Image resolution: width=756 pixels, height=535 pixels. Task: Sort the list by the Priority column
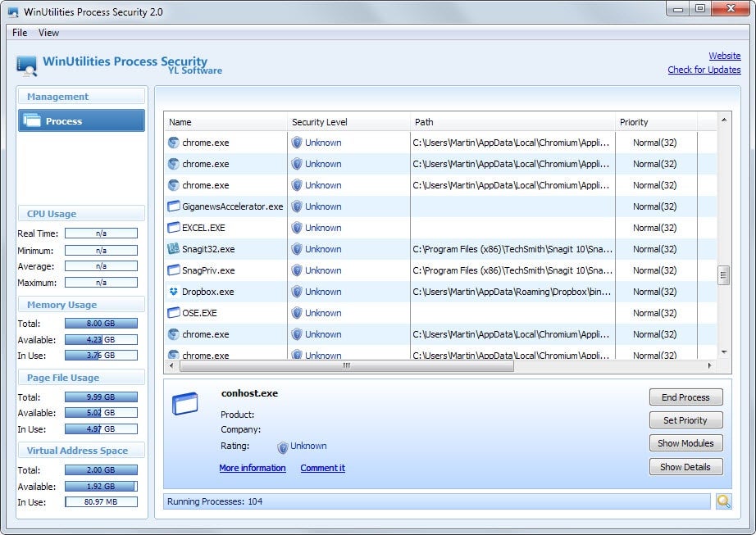click(x=656, y=122)
